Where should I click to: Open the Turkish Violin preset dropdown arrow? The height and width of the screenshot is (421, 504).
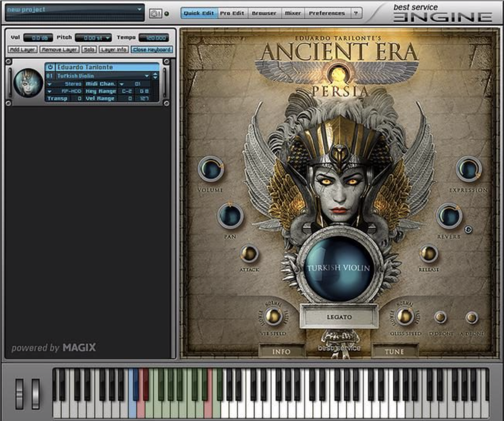coord(147,76)
